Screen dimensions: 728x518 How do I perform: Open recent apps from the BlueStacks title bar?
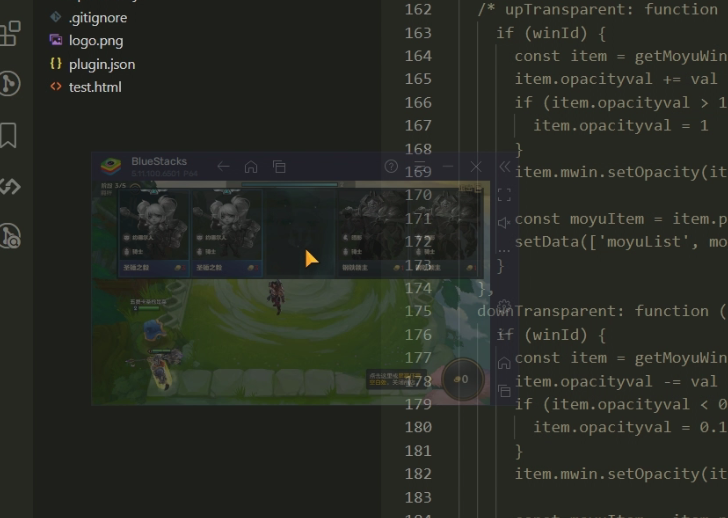(x=279, y=166)
